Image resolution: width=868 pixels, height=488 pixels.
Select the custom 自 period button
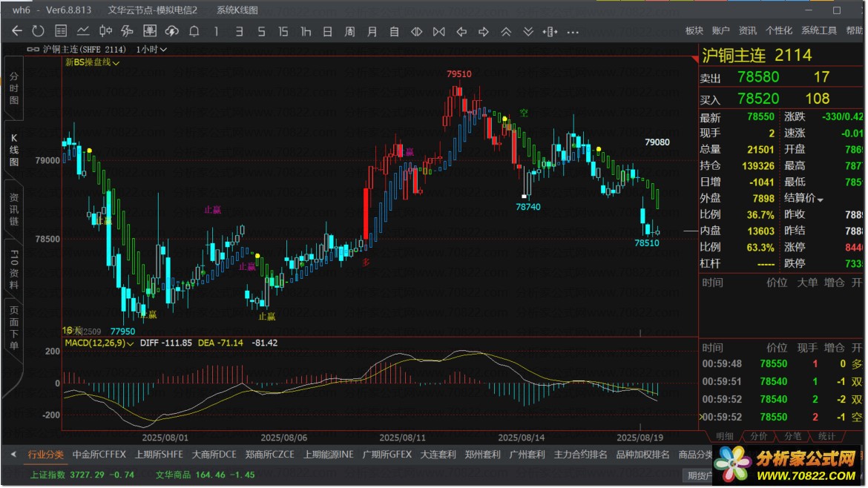coord(394,32)
